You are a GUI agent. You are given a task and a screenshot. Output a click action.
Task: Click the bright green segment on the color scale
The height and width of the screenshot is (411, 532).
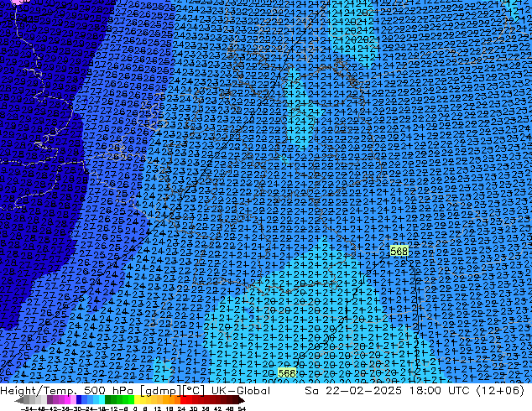(x=131, y=400)
